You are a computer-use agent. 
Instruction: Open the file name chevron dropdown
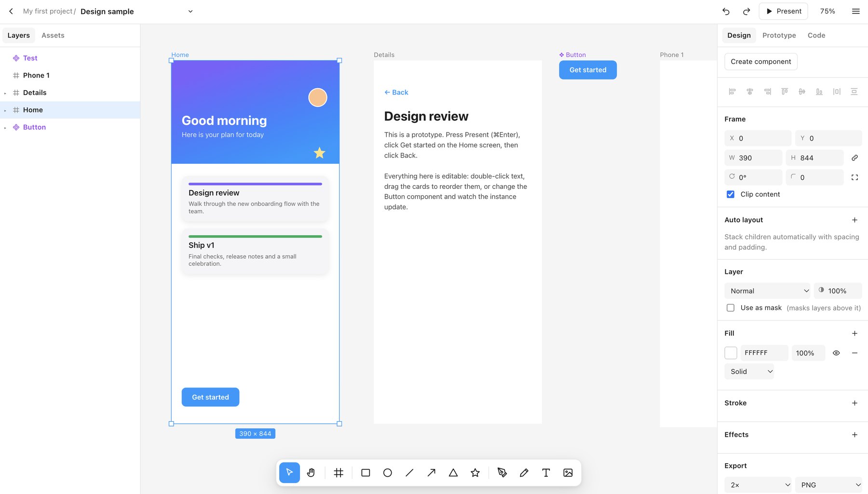coord(190,11)
